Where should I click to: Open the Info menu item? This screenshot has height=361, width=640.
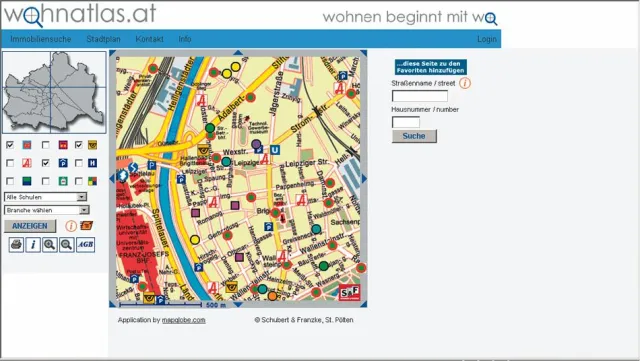(x=184, y=39)
